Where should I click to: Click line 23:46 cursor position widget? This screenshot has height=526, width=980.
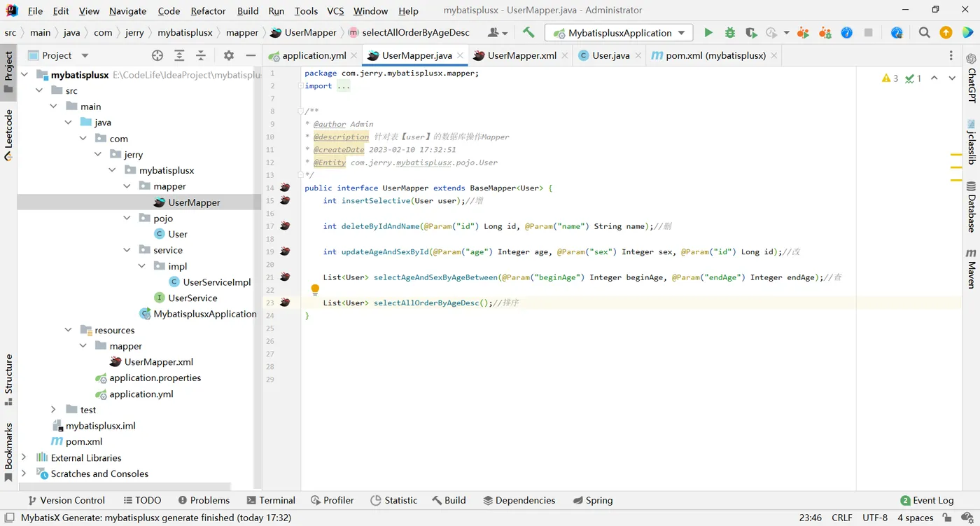click(811, 518)
